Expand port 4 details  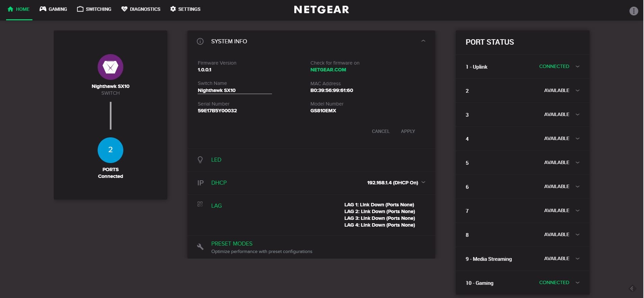pyautogui.click(x=577, y=139)
